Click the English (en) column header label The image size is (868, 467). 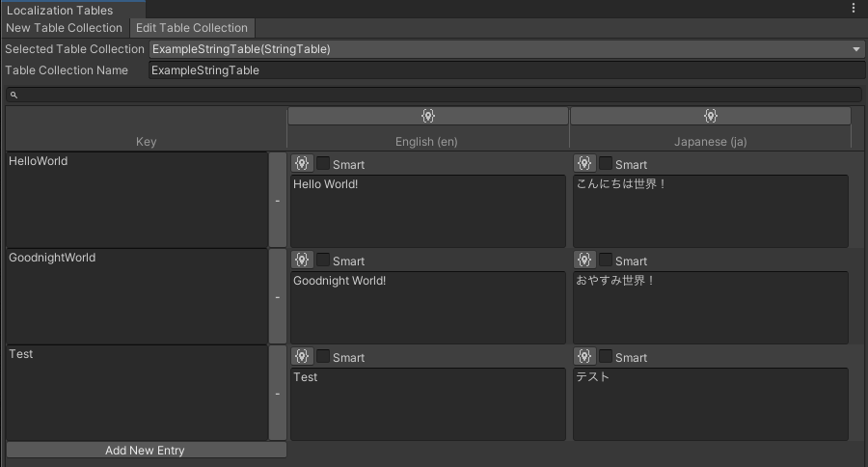tap(426, 142)
